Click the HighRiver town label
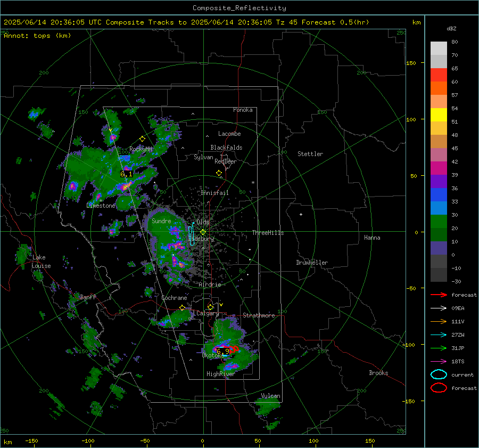Viewport: 479px width, 448px height. (x=221, y=374)
